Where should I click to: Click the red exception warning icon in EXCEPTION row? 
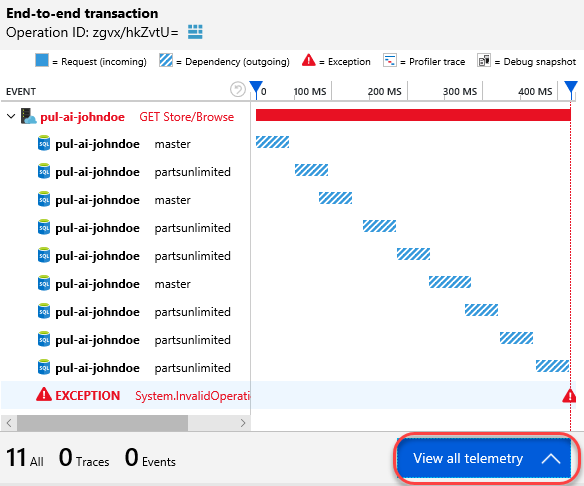[x=44, y=394]
